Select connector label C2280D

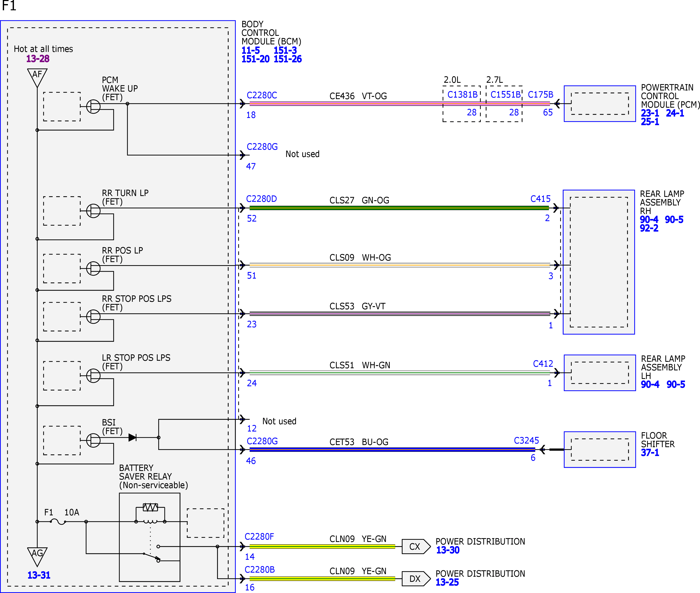pos(261,199)
